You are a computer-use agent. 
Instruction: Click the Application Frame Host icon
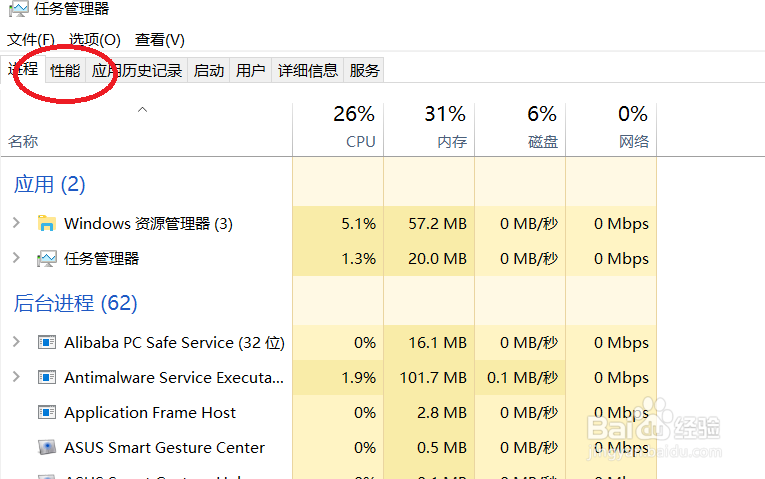[46, 413]
